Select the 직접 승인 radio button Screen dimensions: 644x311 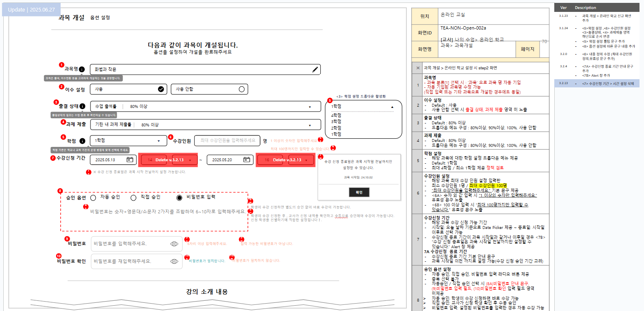tap(134, 198)
